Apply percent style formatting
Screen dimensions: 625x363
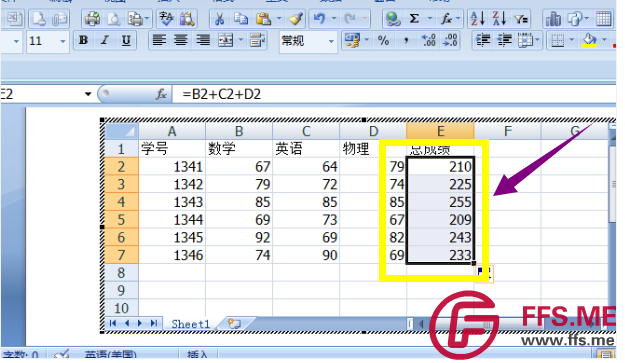tap(383, 40)
